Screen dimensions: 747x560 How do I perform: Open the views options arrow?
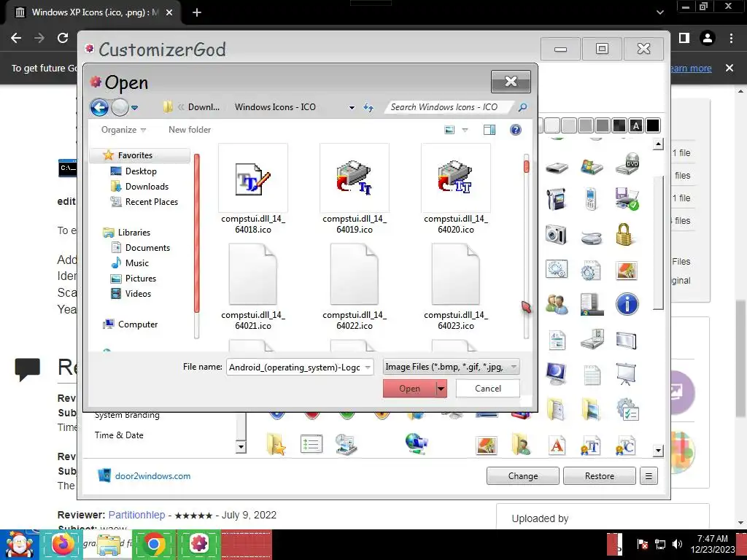(x=465, y=130)
